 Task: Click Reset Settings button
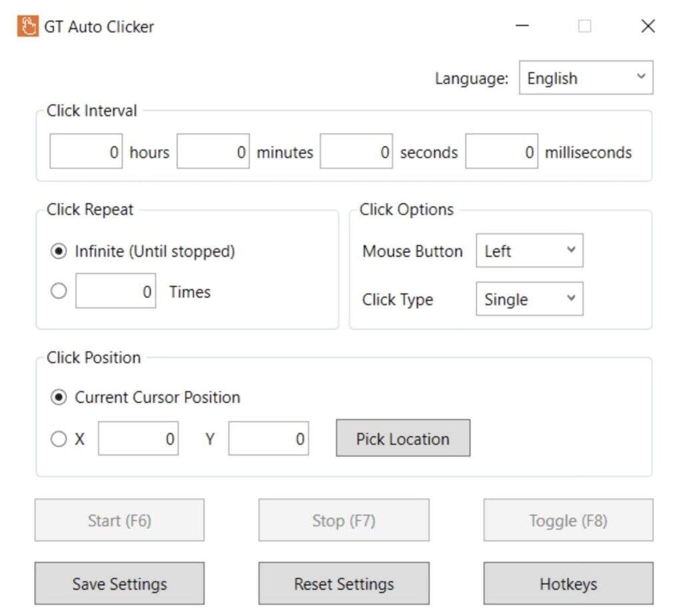(344, 584)
